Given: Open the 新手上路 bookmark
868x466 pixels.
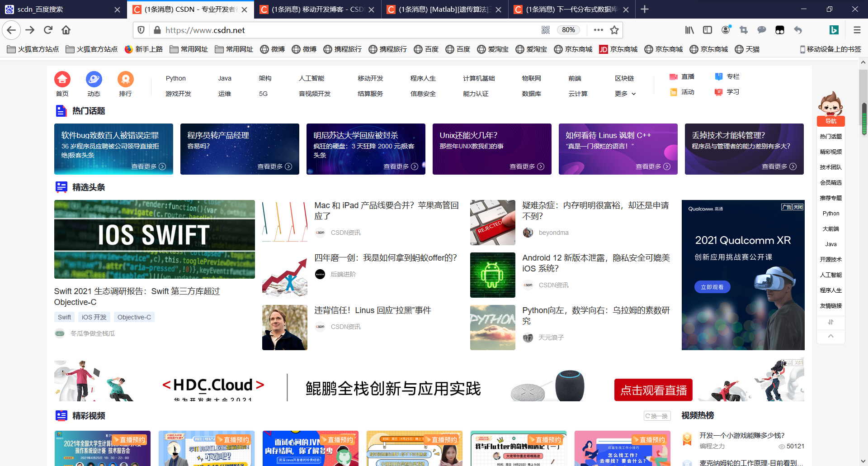Looking at the screenshot, I should [143, 49].
